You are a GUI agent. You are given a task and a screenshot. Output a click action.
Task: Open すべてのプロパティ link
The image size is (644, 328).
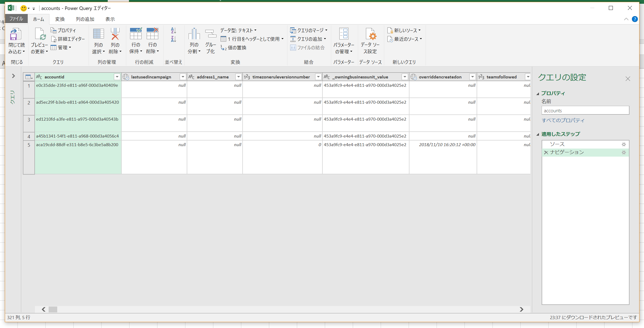click(563, 120)
